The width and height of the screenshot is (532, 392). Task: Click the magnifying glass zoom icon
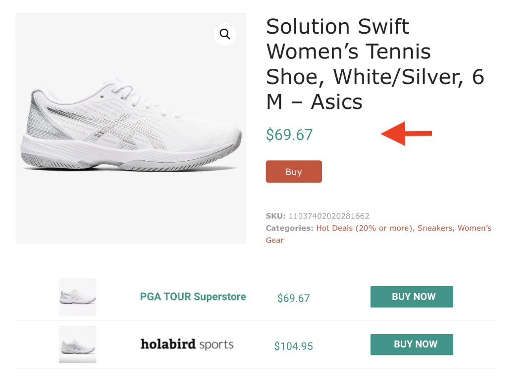225,34
